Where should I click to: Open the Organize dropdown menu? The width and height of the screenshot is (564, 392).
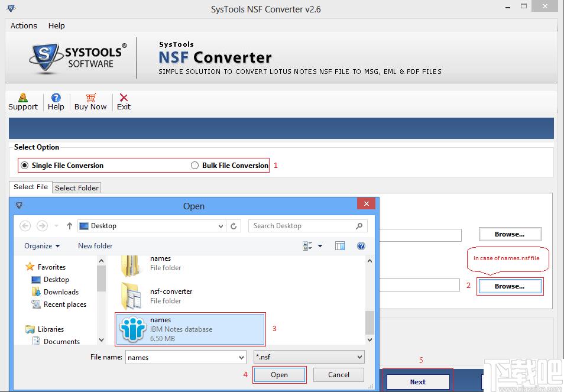tap(42, 246)
